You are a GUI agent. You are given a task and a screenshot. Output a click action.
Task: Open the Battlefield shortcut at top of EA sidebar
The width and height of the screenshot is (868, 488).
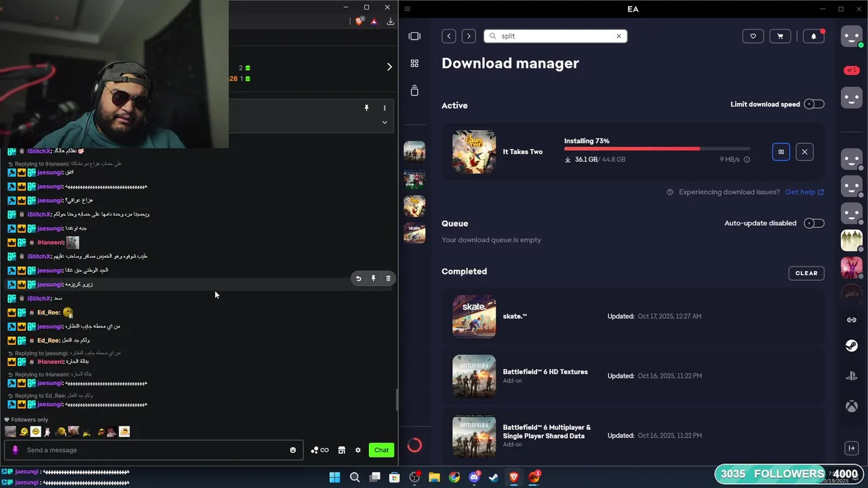[x=414, y=151]
